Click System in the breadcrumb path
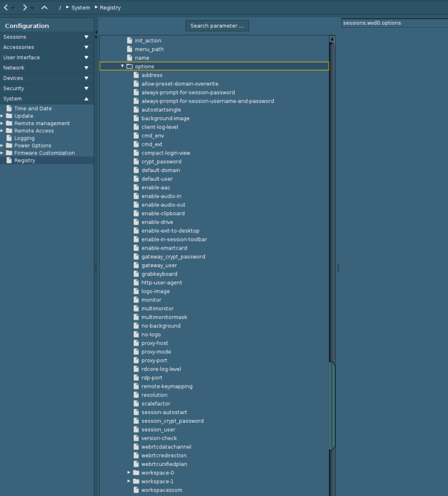This screenshot has height=496, width=448. point(80,8)
